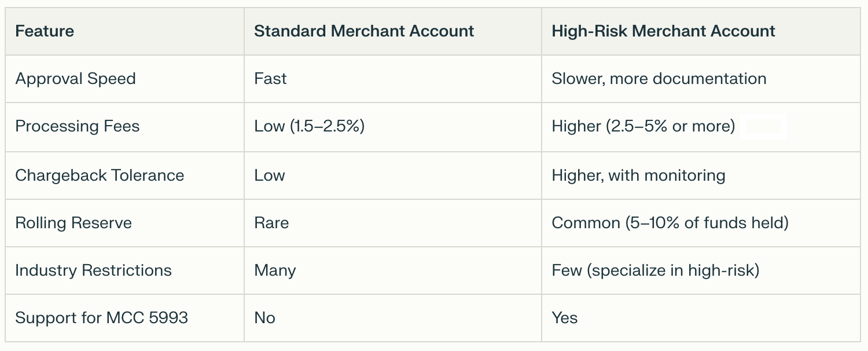
Task: Click the "Standard Merchant Account" column header
Action: point(364,31)
